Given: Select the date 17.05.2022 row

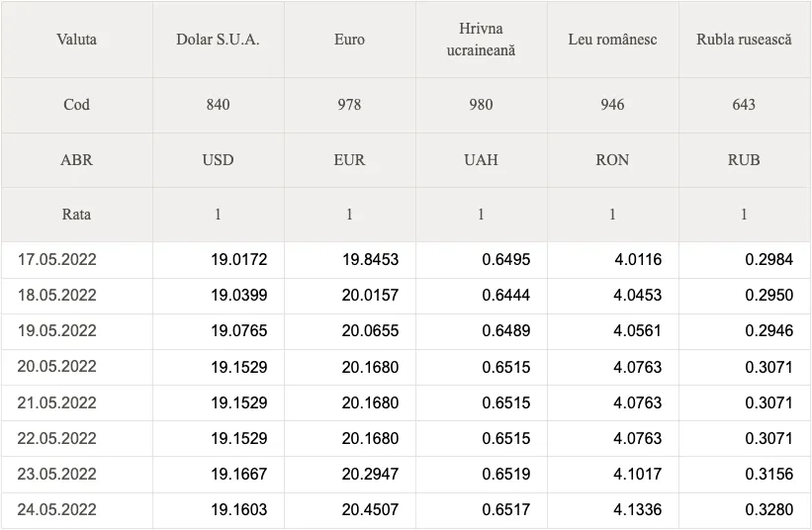Looking at the screenshot, I should point(406,260).
